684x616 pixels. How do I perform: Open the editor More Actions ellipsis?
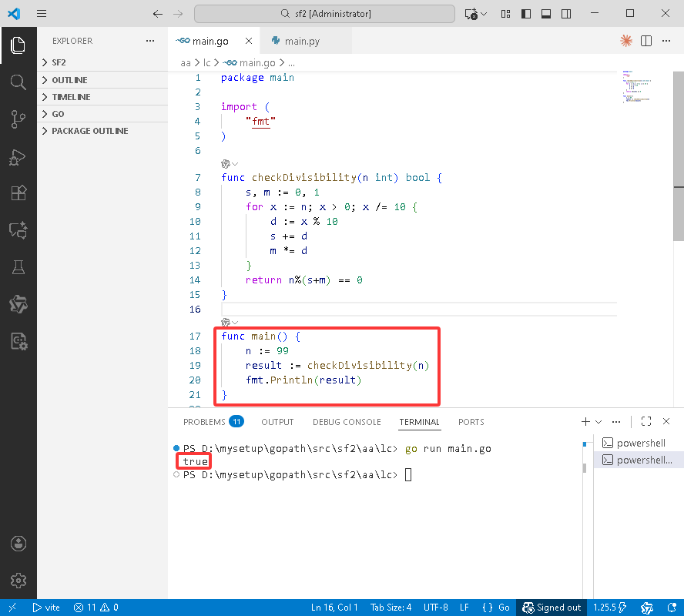[x=666, y=41]
